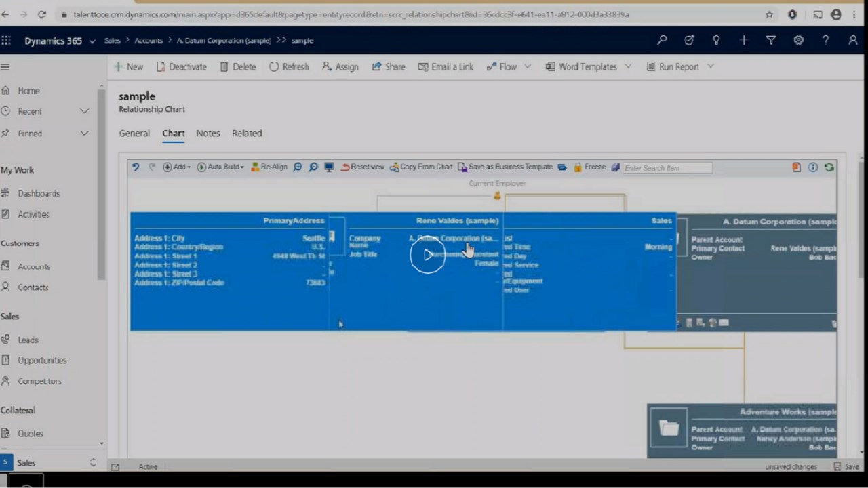Open Dashboards in the sidebar
Screen dimensions: 868x488
(39, 193)
